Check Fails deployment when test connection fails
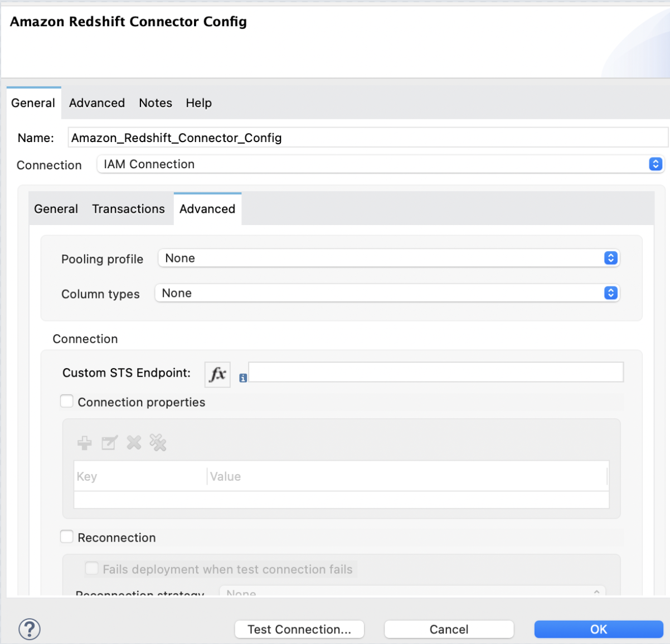 pos(91,568)
